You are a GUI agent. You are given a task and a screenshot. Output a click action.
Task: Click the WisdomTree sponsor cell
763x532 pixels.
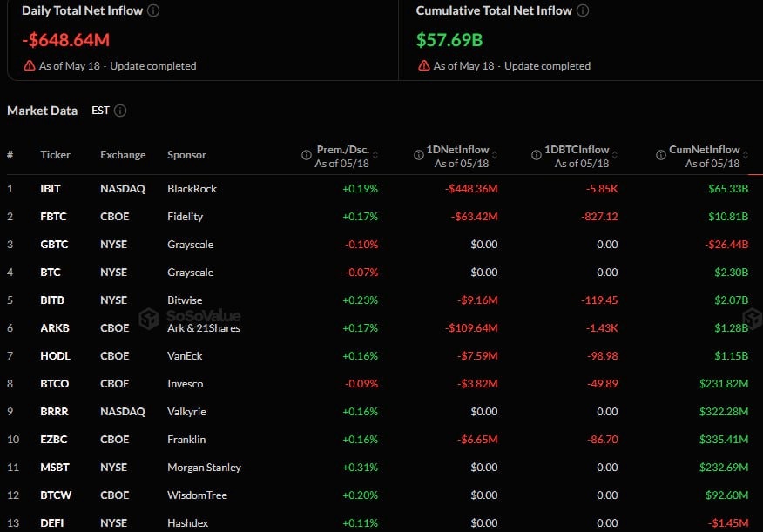(197, 495)
